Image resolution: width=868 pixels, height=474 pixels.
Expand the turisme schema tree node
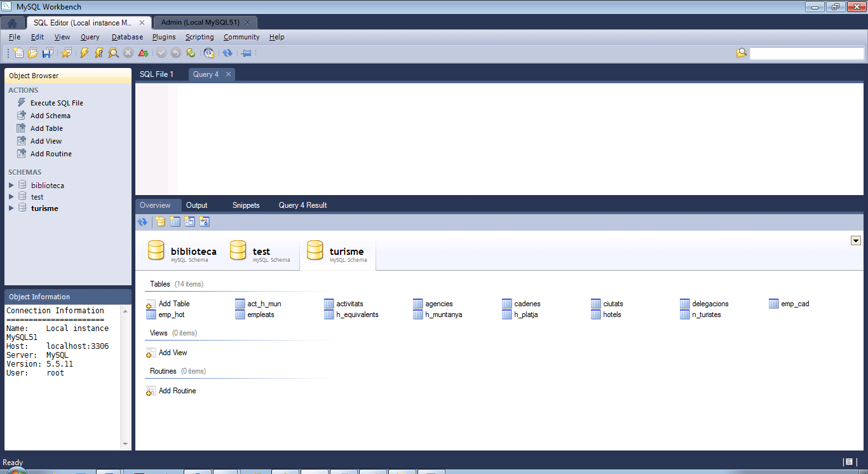[x=11, y=208]
